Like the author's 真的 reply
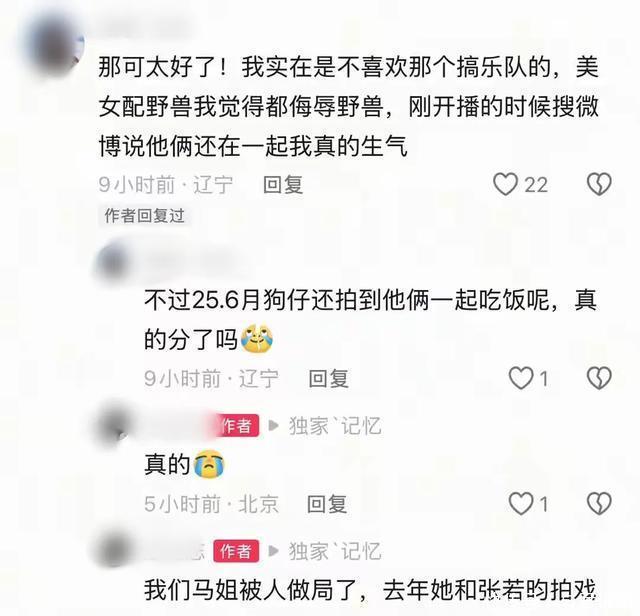Screen dimensions: 640x616 (x=521, y=503)
